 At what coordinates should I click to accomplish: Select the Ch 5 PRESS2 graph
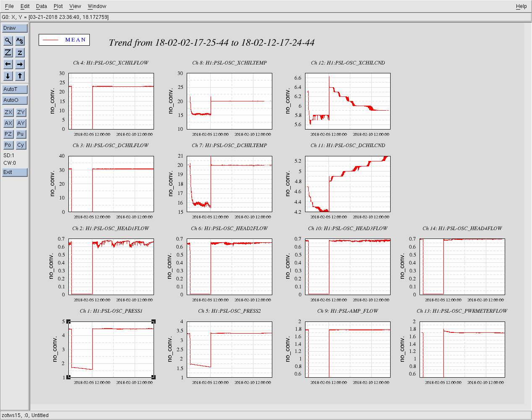point(229,350)
